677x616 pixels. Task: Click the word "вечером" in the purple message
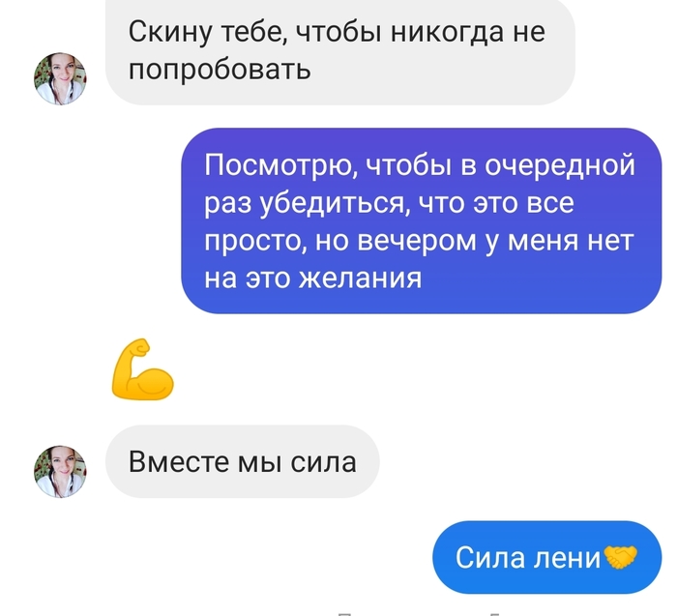(x=417, y=240)
